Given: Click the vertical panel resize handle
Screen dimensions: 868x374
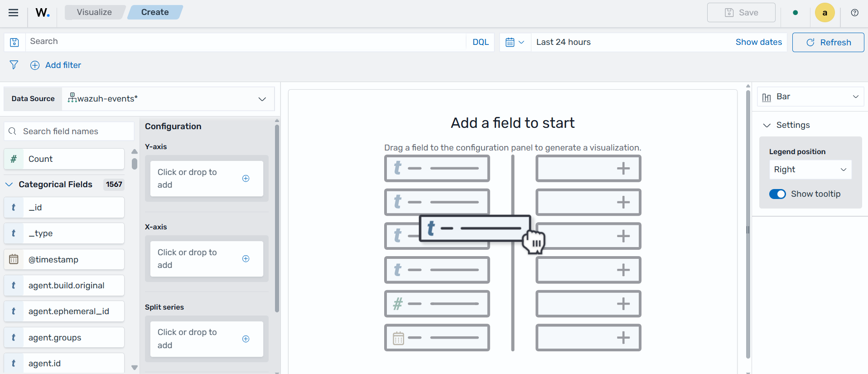Looking at the screenshot, I should tap(748, 230).
